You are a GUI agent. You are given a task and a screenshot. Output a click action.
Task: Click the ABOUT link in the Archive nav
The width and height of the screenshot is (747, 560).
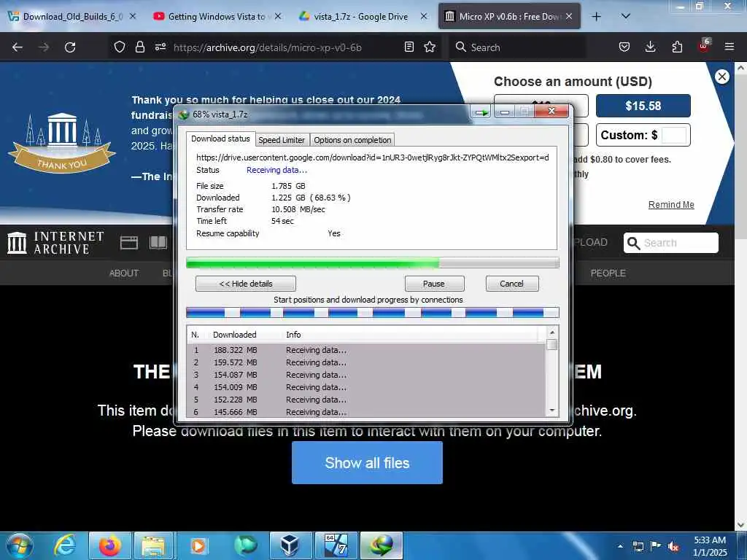(124, 273)
